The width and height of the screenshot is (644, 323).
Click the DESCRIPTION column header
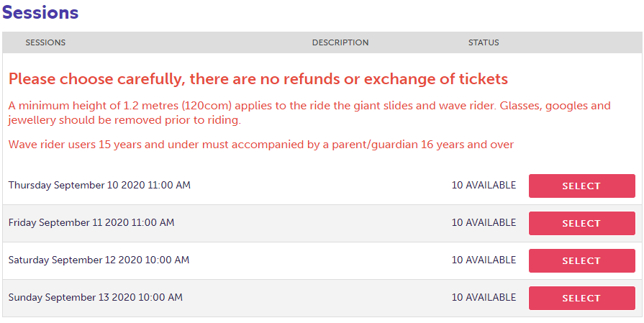(340, 42)
